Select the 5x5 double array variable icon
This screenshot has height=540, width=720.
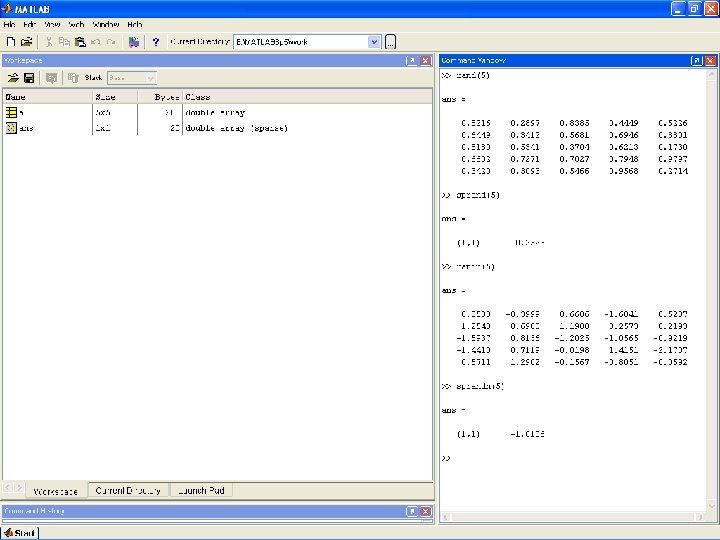(x=11, y=112)
